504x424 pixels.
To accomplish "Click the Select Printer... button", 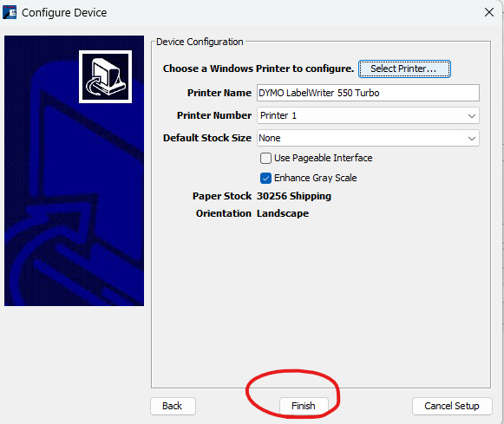I will [x=404, y=68].
